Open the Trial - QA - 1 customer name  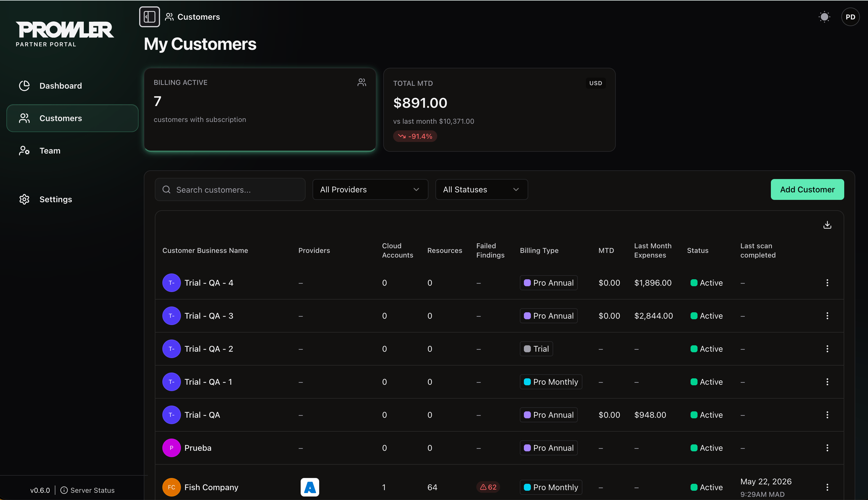208,382
